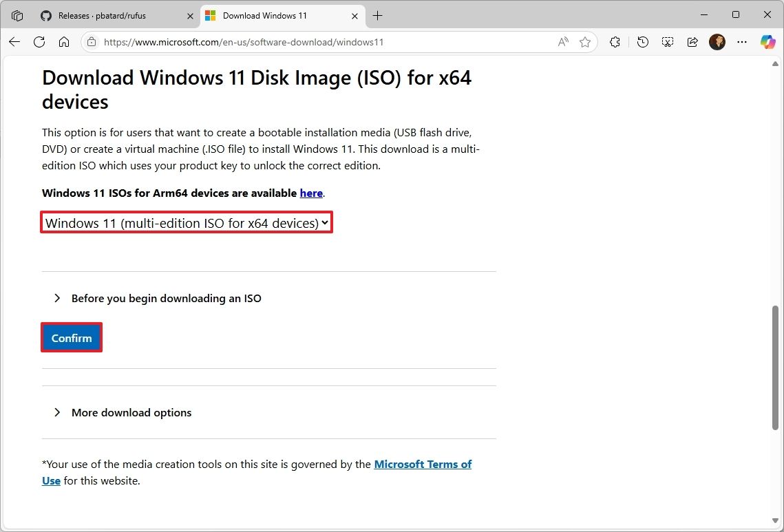Add this page to favorites
Viewport: 784px width, 532px height.
tap(585, 42)
